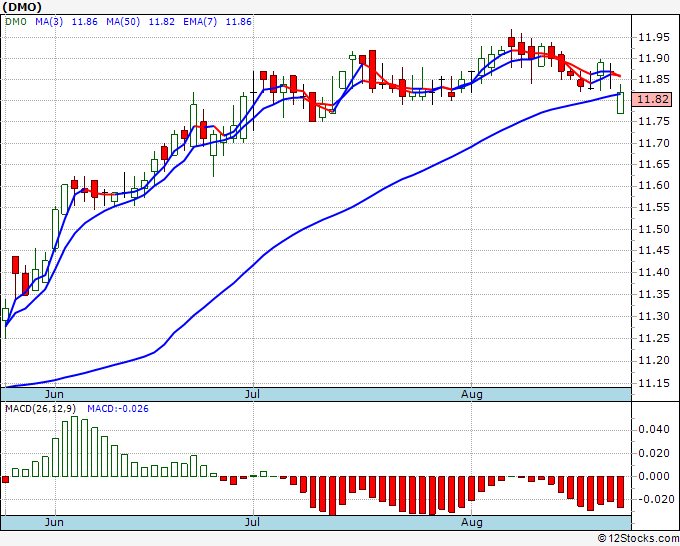Click the MACD(26,12,9) indicator label
The width and height of the screenshot is (680, 546).
pyautogui.click(x=40, y=409)
